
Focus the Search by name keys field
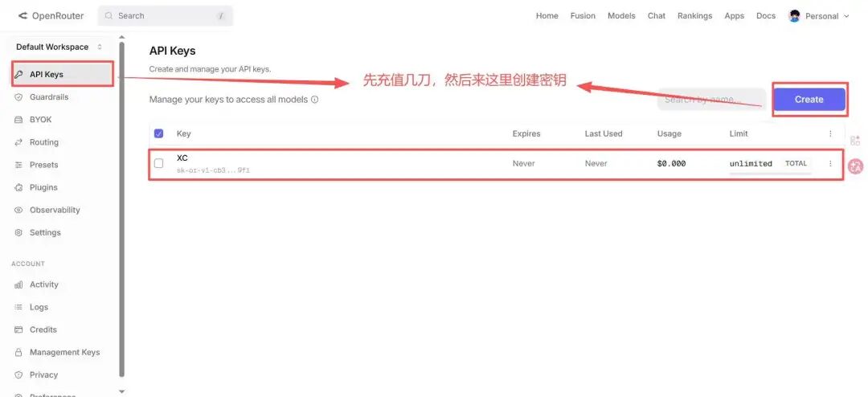[x=711, y=100]
